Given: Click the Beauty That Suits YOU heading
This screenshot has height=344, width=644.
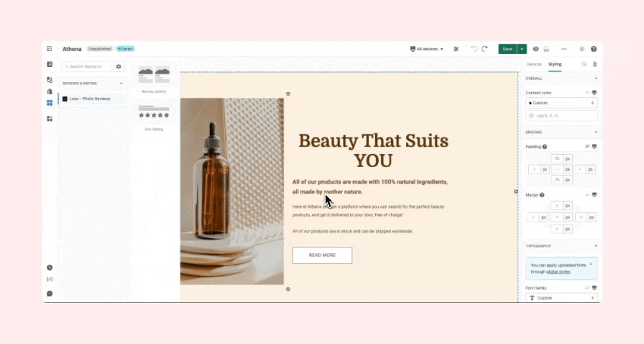Looking at the screenshot, I should (373, 150).
